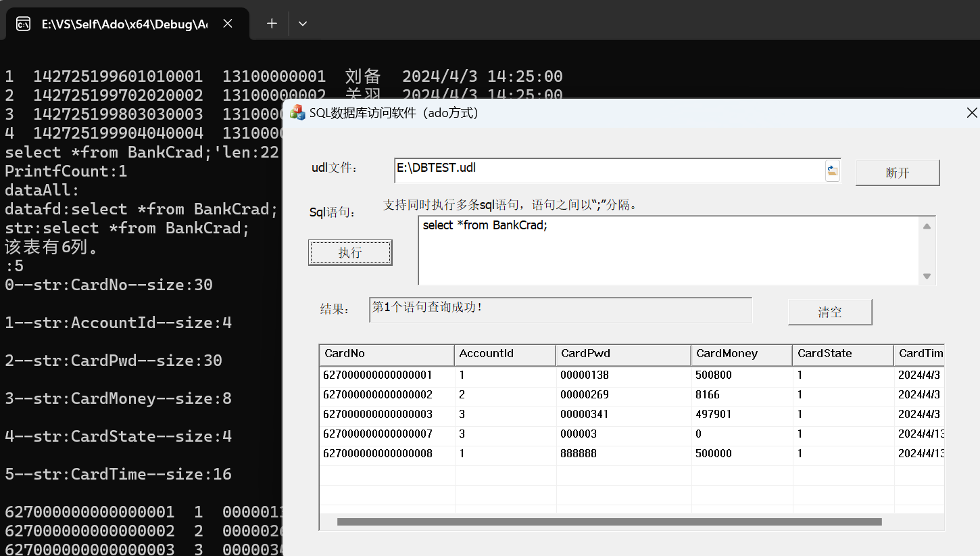980x556 pixels.
Task: Close the terminal tab E:\VS\Self\Ado
Action: tap(228, 24)
